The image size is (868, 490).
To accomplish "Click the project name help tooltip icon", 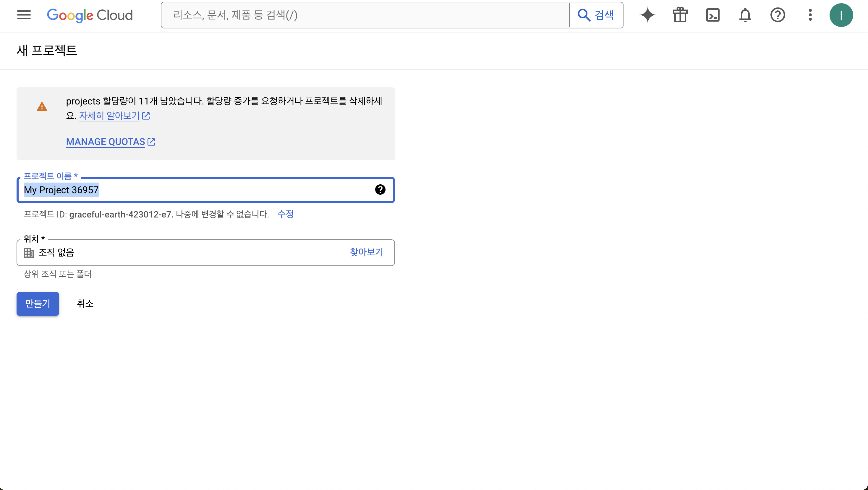I will coord(380,190).
